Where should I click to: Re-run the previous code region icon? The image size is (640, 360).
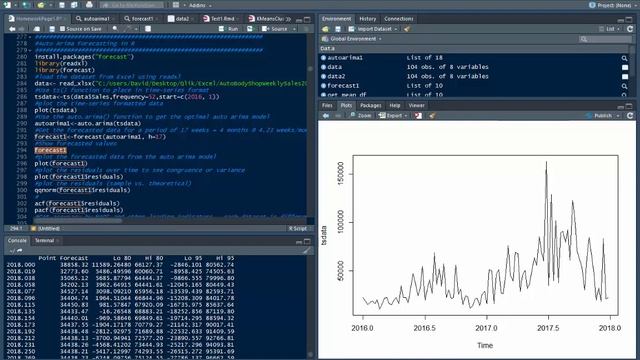[250, 29]
